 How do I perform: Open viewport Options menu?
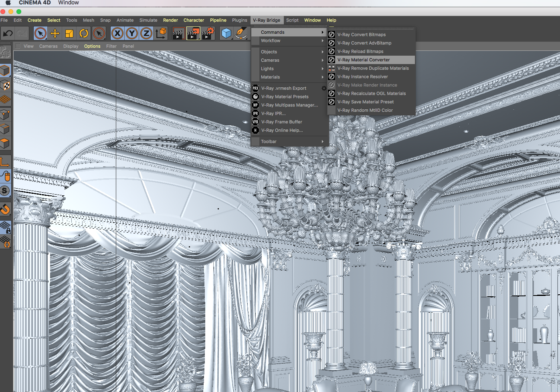point(92,46)
